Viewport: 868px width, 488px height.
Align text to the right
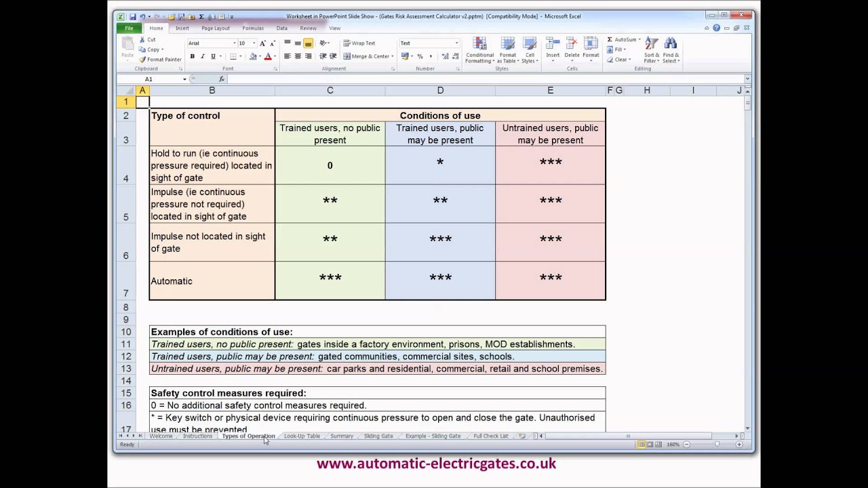point(308,56)
